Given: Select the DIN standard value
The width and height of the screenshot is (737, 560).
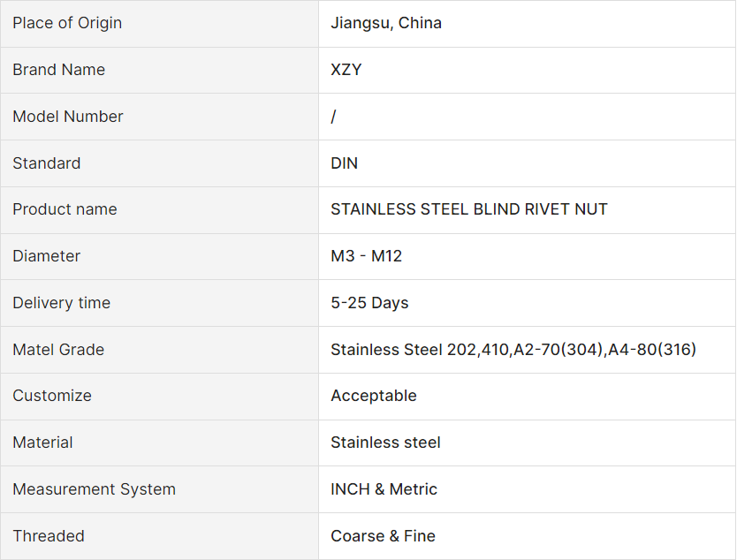Looking at the screenshot, I should 345,163.
